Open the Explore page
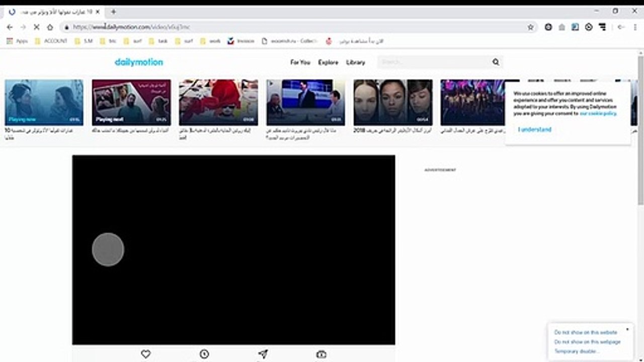Screen dimensions: 644x362 328,62
